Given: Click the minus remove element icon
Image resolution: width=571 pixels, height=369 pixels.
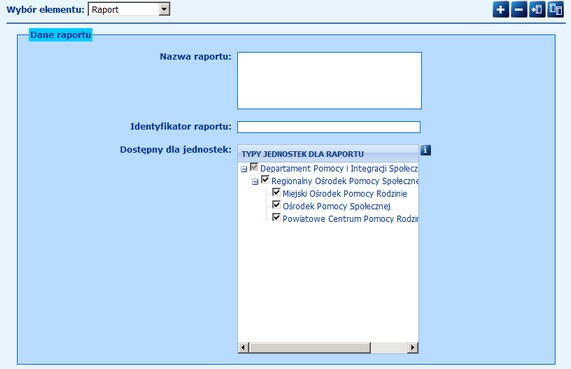Looking at the screenshot, I should click(x=519, y=9).
